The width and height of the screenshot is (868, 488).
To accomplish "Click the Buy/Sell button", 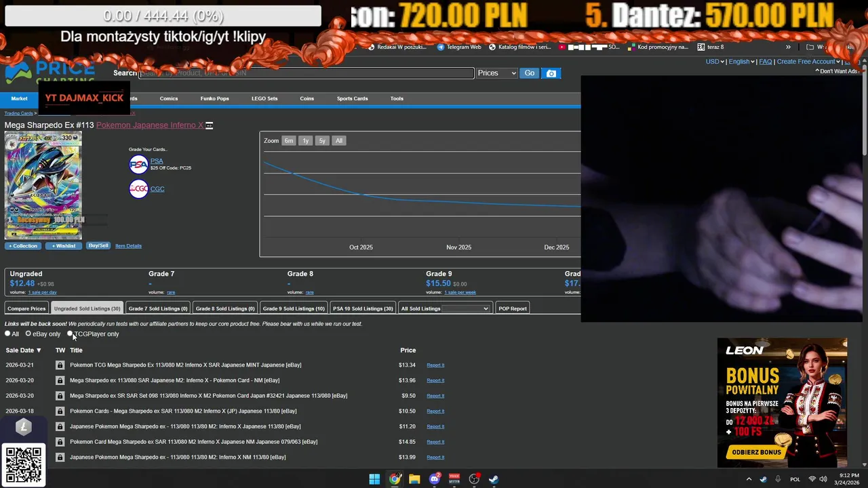I will point(98,245).
